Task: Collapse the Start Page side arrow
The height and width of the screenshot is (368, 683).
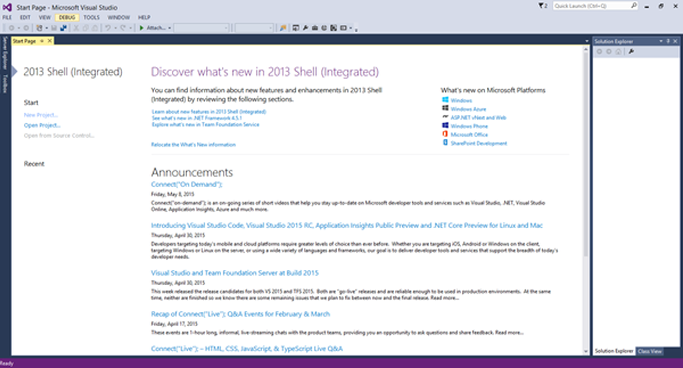Action: tap(14, 71)
